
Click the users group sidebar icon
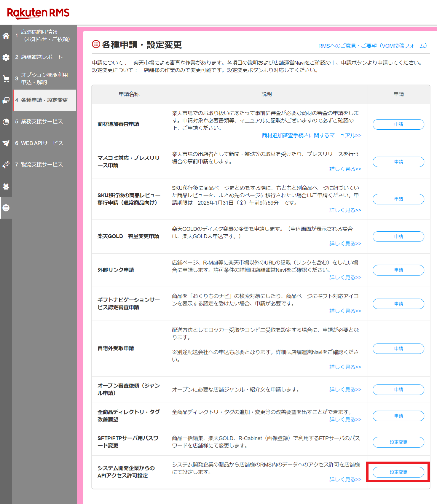click(x=6, y=186)
